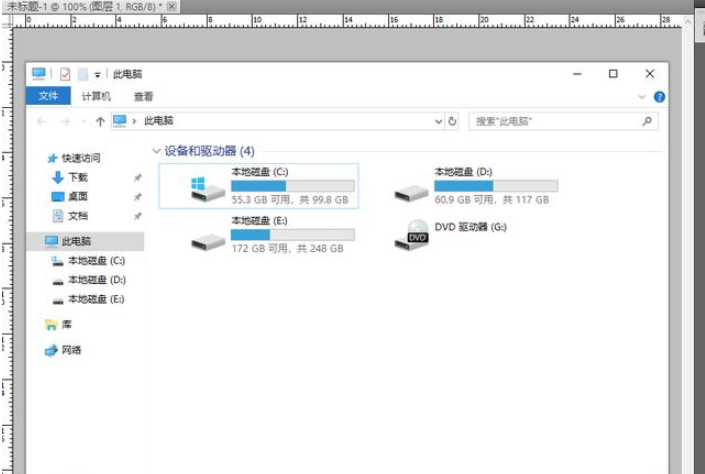The width and height of the screenshot is (705, 474).
Task: Click the 网络 network icon
Action: tap(51, 350)
